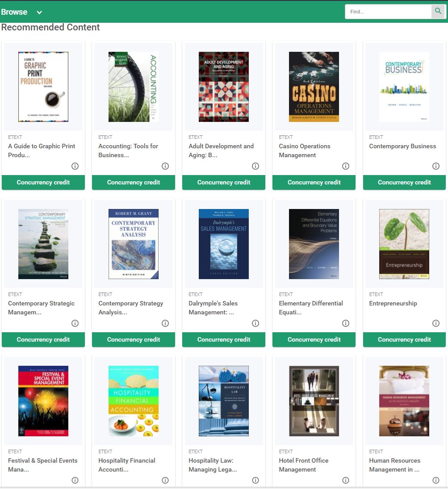Viewport: 448px width, 489px height.
Task: Show info for Hotel Front Office Management
Action: click(x=345, y=480)
